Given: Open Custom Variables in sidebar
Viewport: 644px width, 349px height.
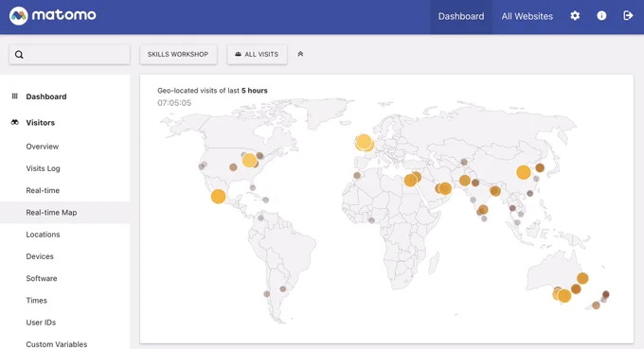Looking at the screenshot, I should click(x=57, y=344).
